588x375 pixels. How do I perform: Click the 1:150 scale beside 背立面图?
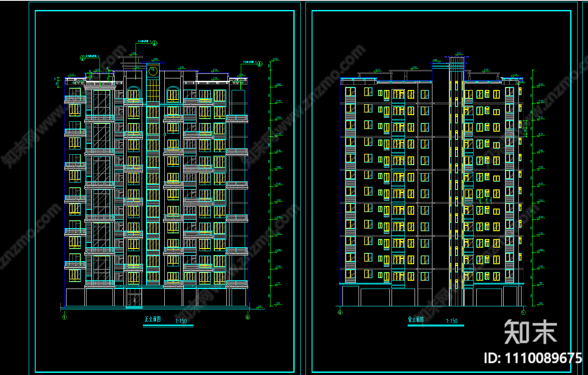(452, 322)
